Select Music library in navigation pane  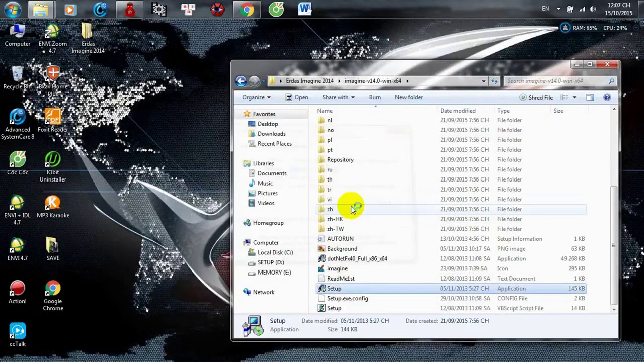point(265,184)
